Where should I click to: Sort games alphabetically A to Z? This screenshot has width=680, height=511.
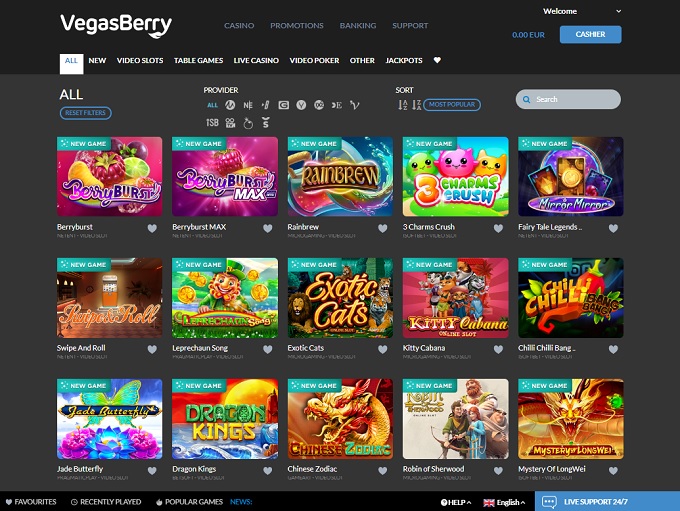(x=402, y=105)
